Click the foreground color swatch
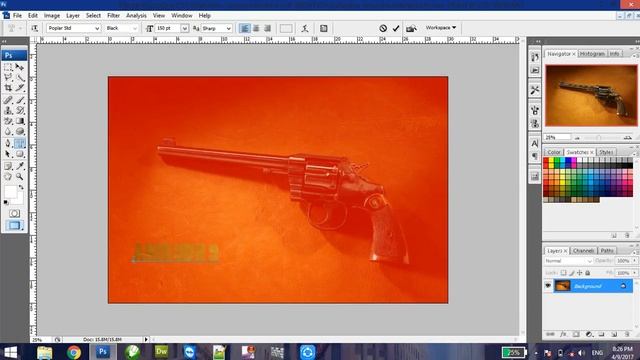 [x=10, y=191]
